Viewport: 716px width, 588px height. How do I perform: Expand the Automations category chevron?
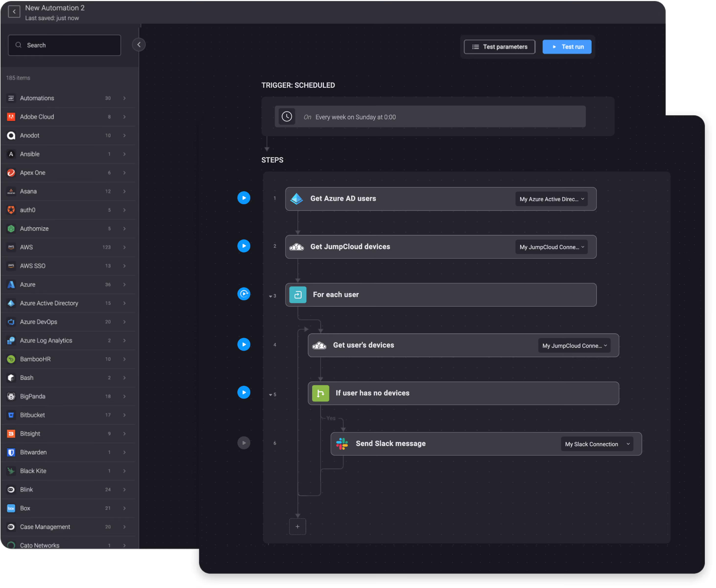[x=125, y=98]
